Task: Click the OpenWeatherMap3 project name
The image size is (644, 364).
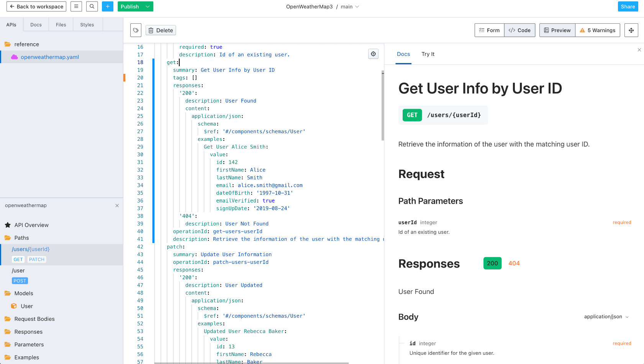Action: [309, 7]
